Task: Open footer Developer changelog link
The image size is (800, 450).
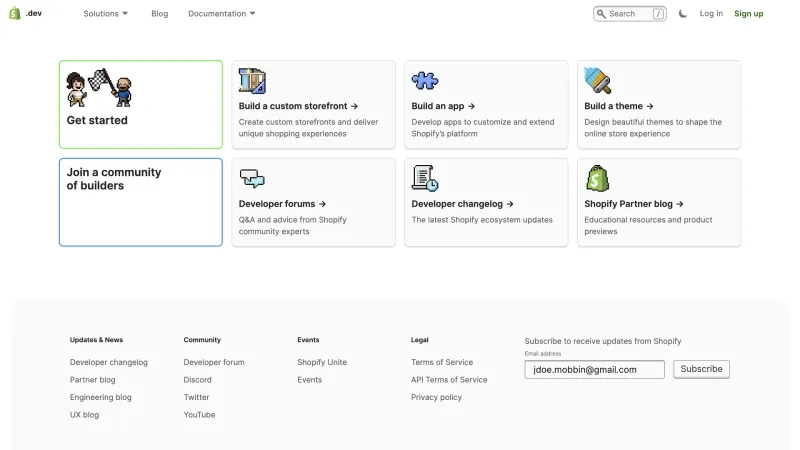Action: coord(109,362)
